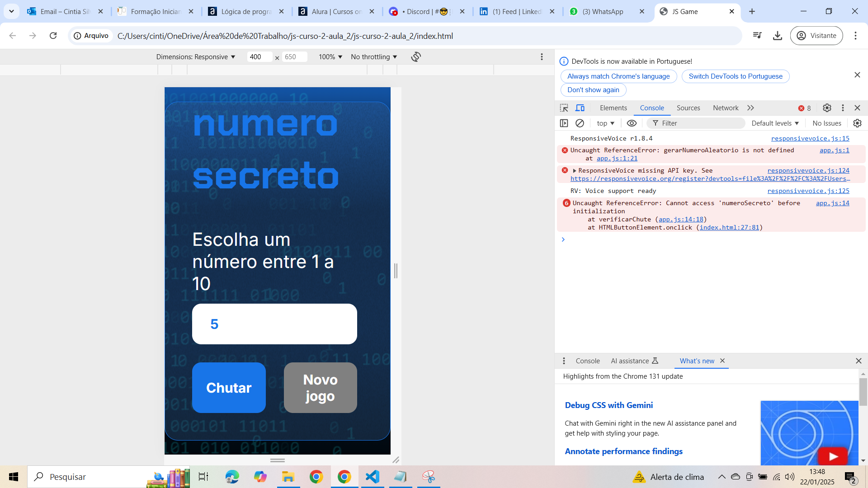Viewport: 868px width, 488px height.
Task: Click the Network tab in DevTools
Action: tap(726, 108)
